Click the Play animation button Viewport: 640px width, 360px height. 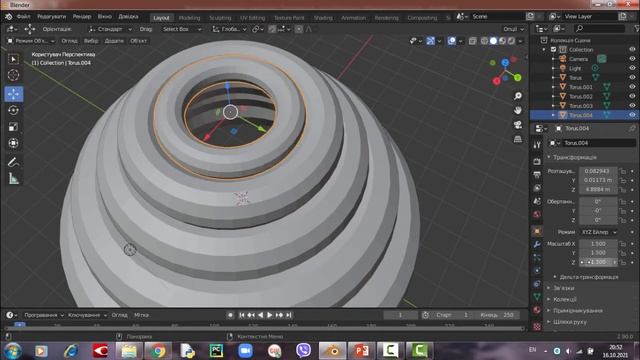click(x=269, y=315)
